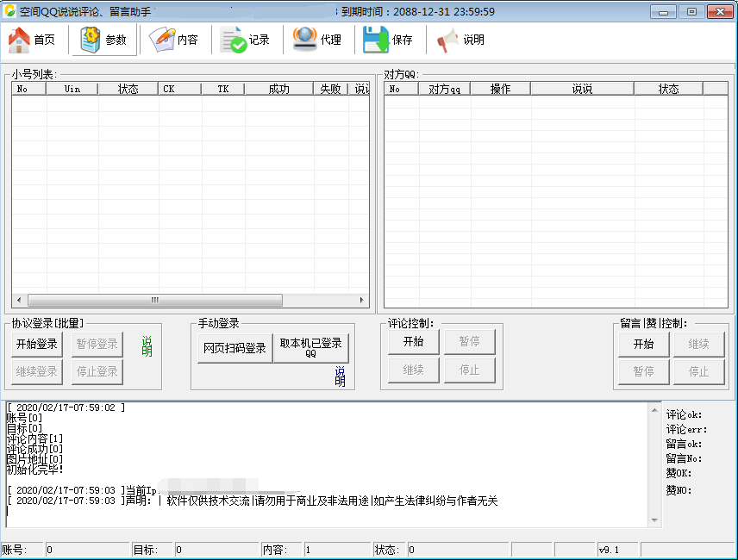Click the 继续登录 button

[x=37, y=372]
